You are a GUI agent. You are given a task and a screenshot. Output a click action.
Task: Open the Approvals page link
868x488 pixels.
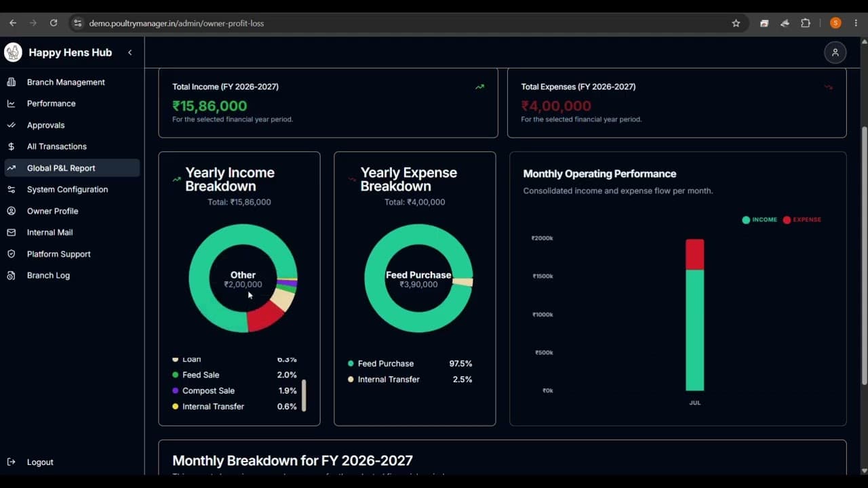(45, 125)
